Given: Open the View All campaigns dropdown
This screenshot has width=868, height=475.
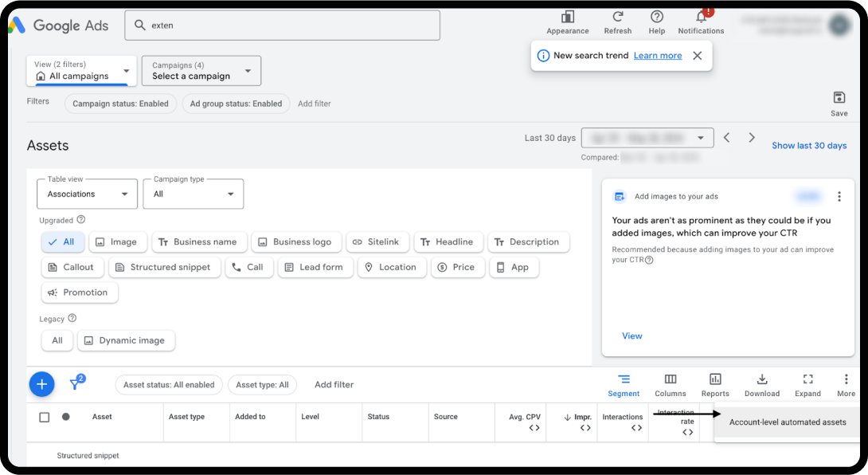Looking at the screenshot, I should point(81,70).
